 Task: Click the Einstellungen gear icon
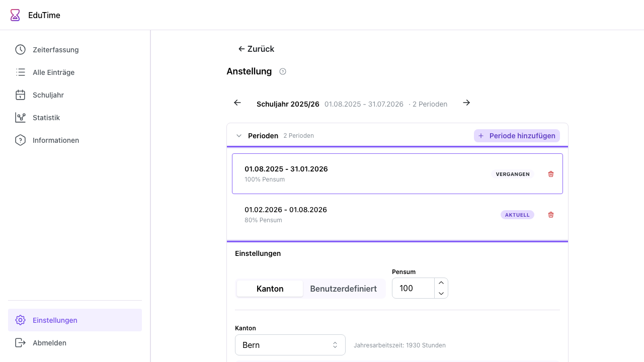coord(20,320)
